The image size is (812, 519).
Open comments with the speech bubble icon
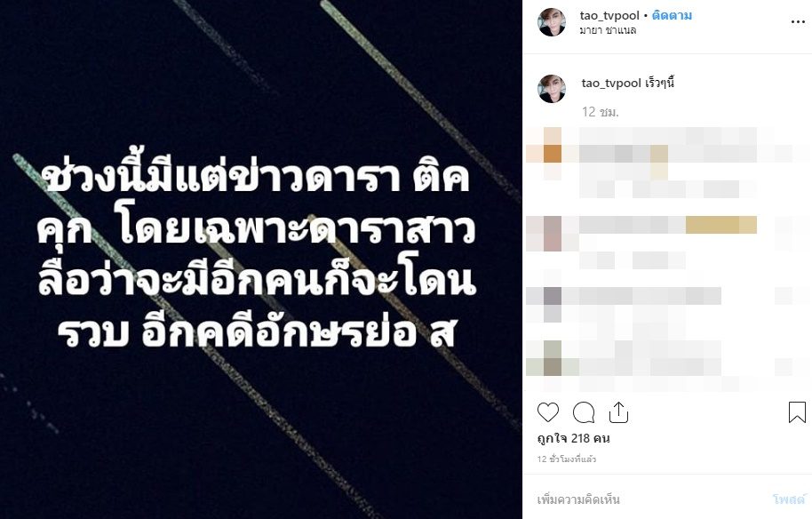[x=584, y=413]
